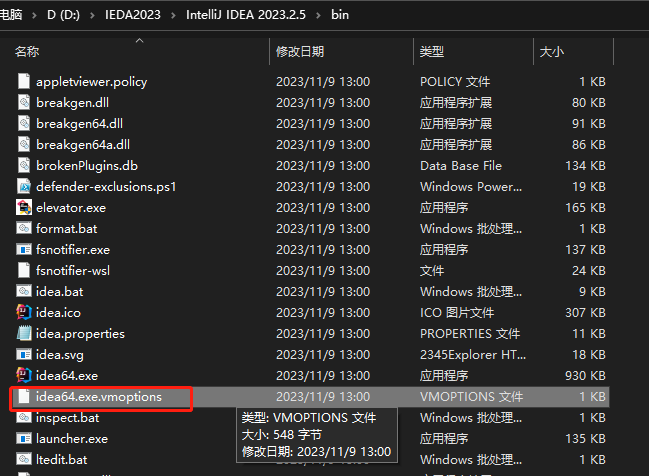
Task: Select the file name inspect.bat
Action: [67, 418]
